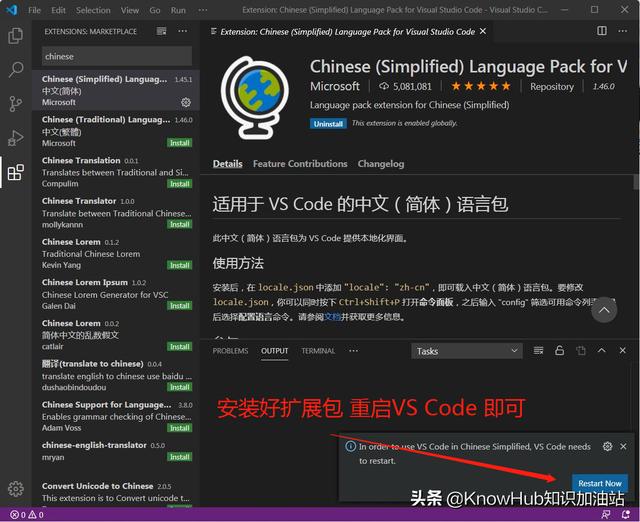Viewport: 640px width, 522px height.
Task: Open the File menu
Action: click(x=35, y=10)
